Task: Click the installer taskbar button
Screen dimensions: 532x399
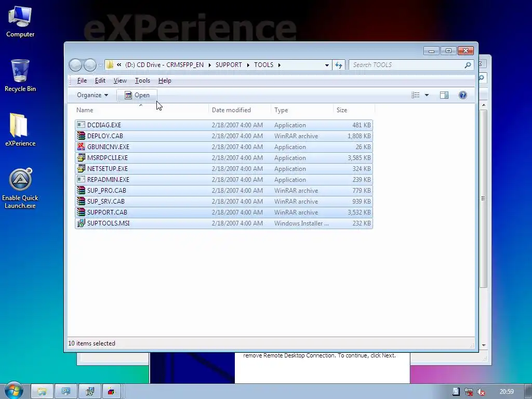Action: tap(90, 392)
